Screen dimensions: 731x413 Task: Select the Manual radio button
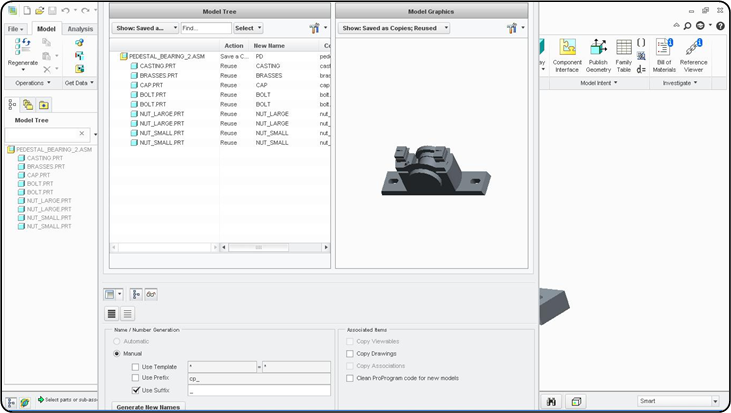(117, 353)
